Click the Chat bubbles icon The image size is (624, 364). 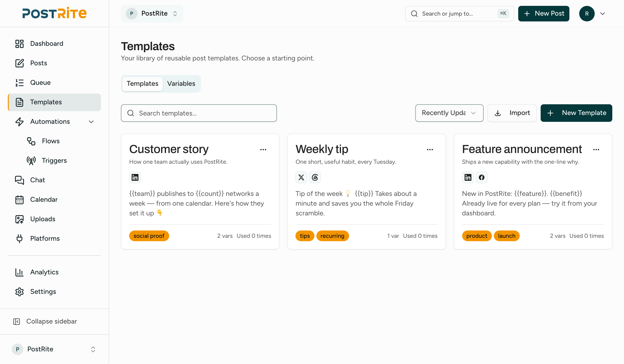pyautogui.click(x=19, y=180)
